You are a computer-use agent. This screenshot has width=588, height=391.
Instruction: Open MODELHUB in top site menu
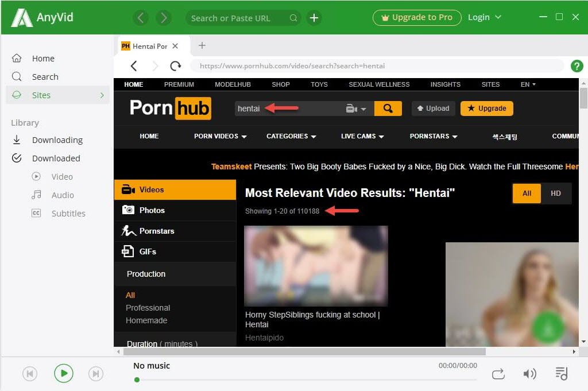(x=233, y=84)
